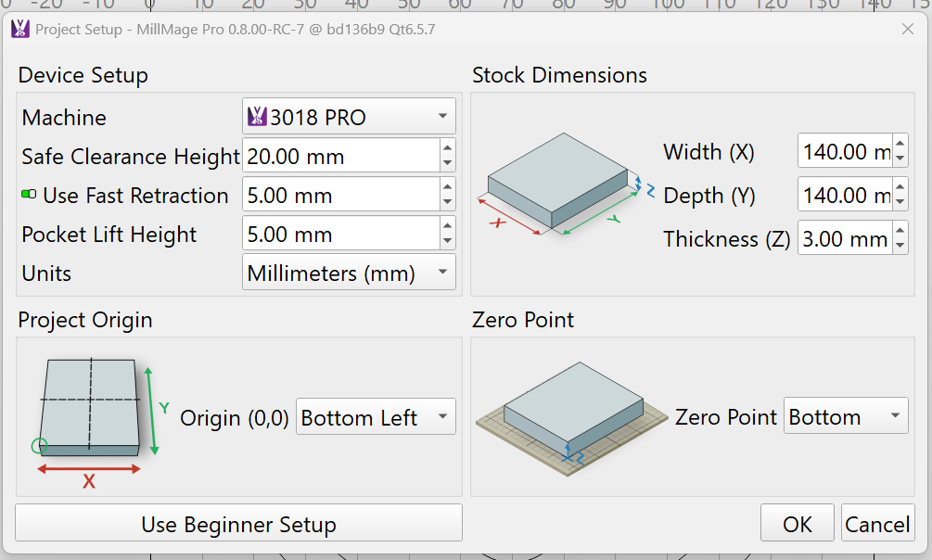
Task: Click the Project Origin heading
Action: point(85,321)
